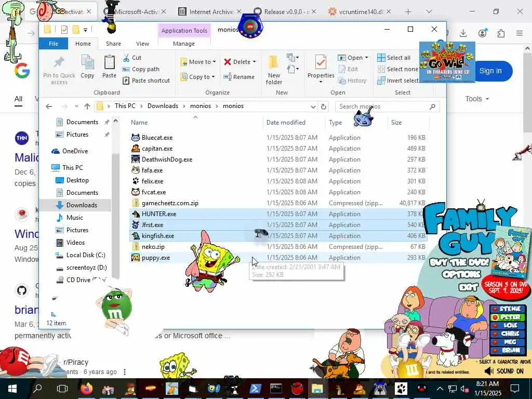
Task: Show hidden system tray icons chevron
Action: pyautogui.click(x=440, y=389)
